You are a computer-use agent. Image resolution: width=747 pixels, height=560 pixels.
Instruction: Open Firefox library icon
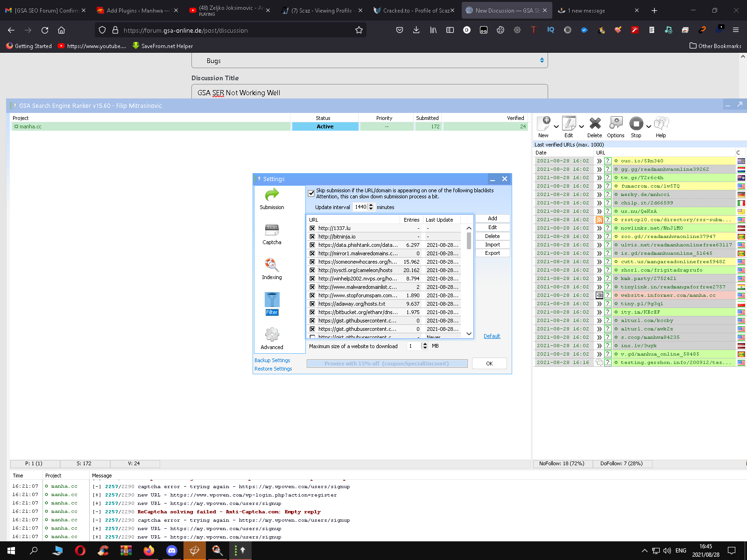(x=433, y=30)
